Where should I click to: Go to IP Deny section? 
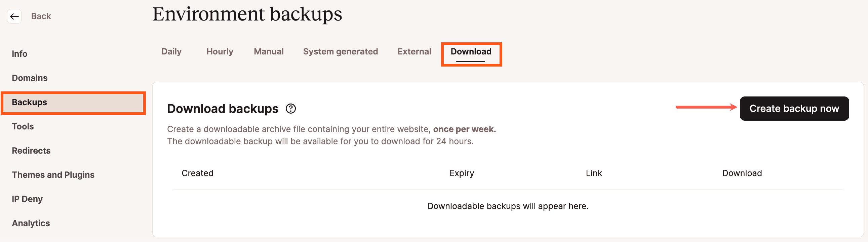pos(27,199)
